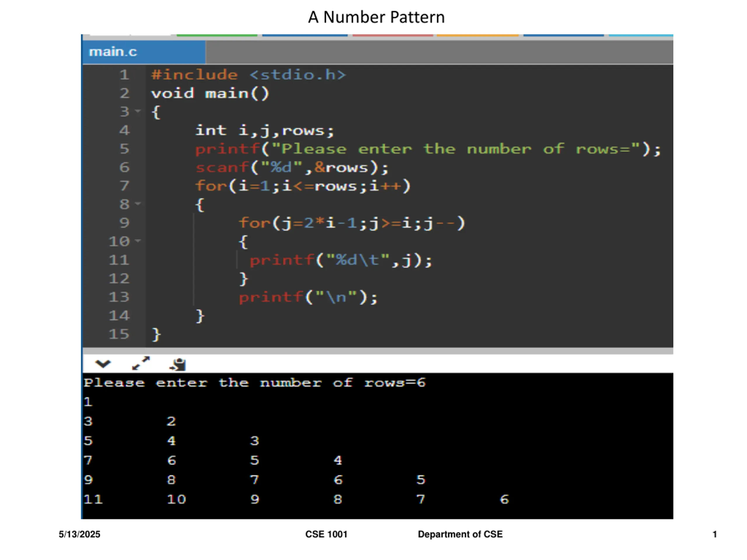Viewport: 747px width, 560px height.
Task: Expand the console with diagonal arrows icon
Action: pyautogui.click(x=141, y=363)
